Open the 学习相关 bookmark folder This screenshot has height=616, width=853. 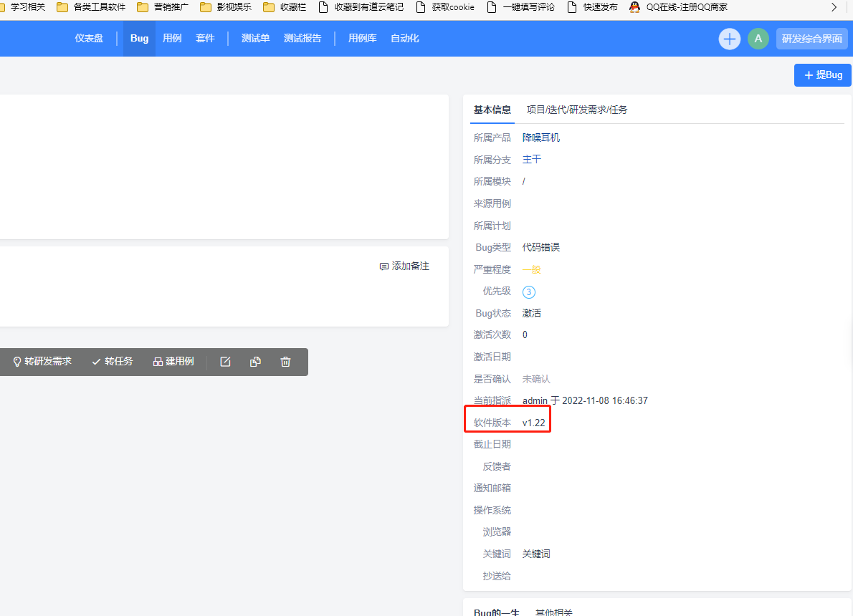22,7
